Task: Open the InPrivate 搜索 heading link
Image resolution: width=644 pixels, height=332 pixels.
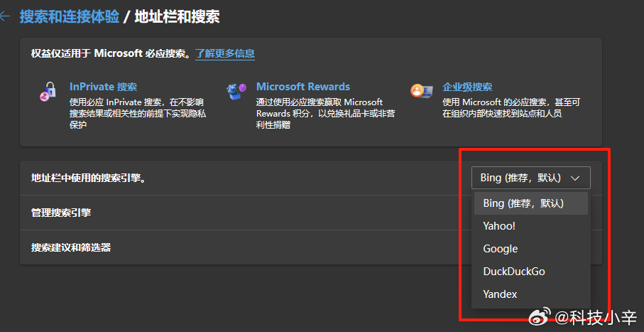Action: pos(103,87)
